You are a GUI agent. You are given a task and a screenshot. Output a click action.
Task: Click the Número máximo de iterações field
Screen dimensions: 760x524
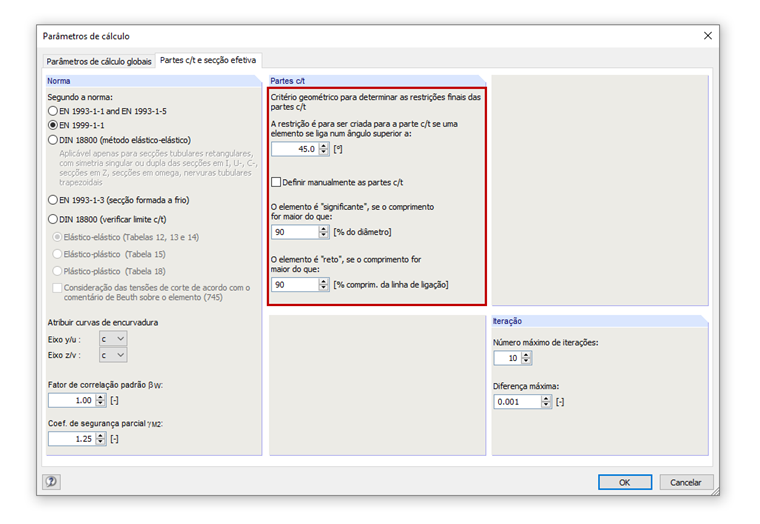507,358
